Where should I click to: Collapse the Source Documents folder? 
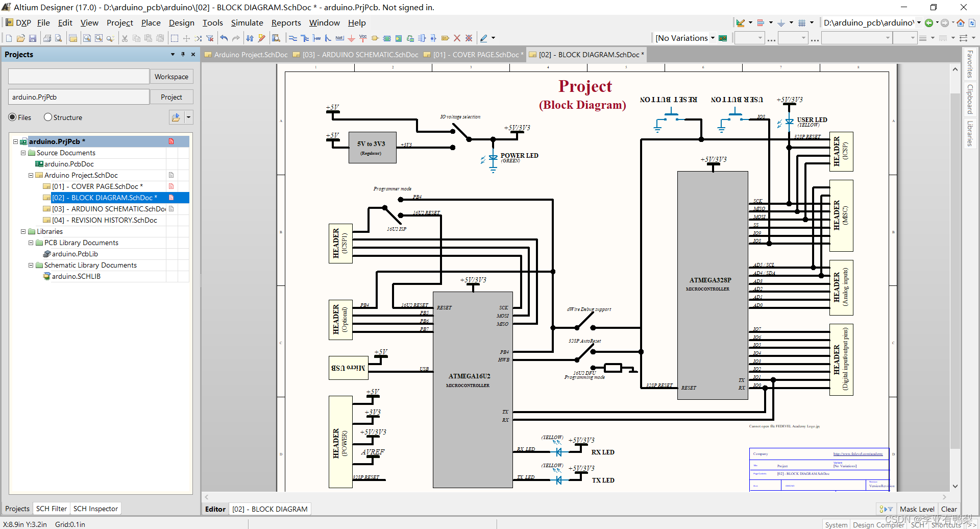(x=23, y=153)
